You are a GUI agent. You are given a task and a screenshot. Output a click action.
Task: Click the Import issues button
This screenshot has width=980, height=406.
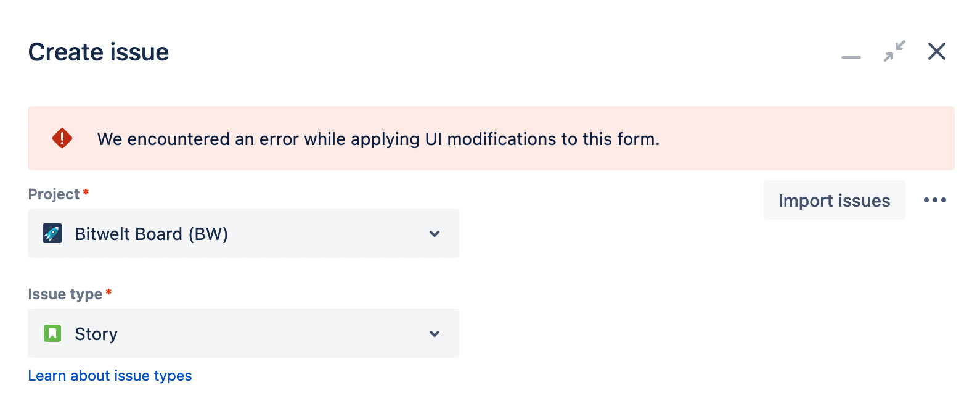click(x=834, y=200)
